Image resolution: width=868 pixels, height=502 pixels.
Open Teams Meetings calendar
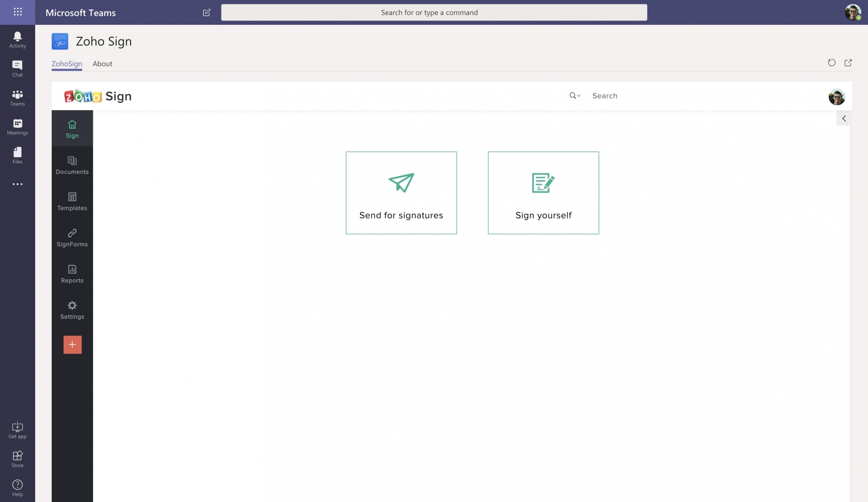[x=17, y=127]
